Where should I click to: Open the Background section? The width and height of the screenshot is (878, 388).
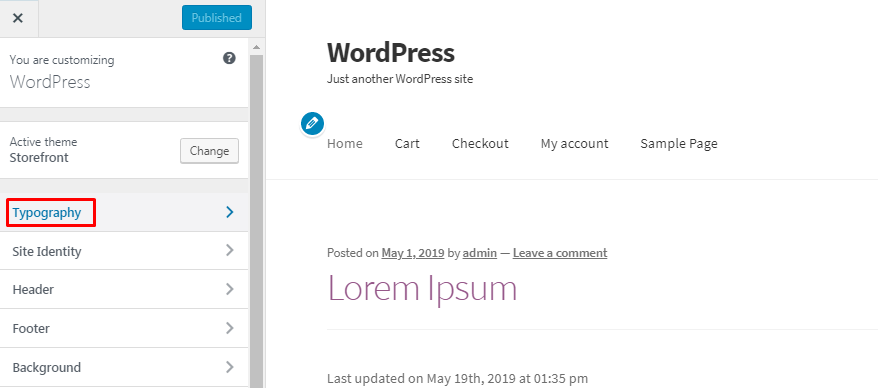point(124,367)
